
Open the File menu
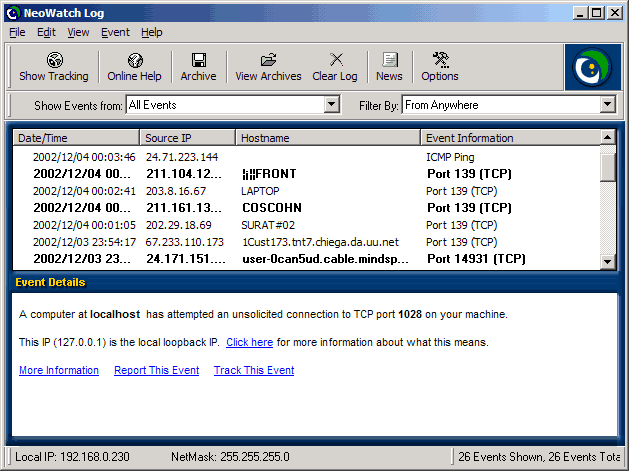pos(18,32)
